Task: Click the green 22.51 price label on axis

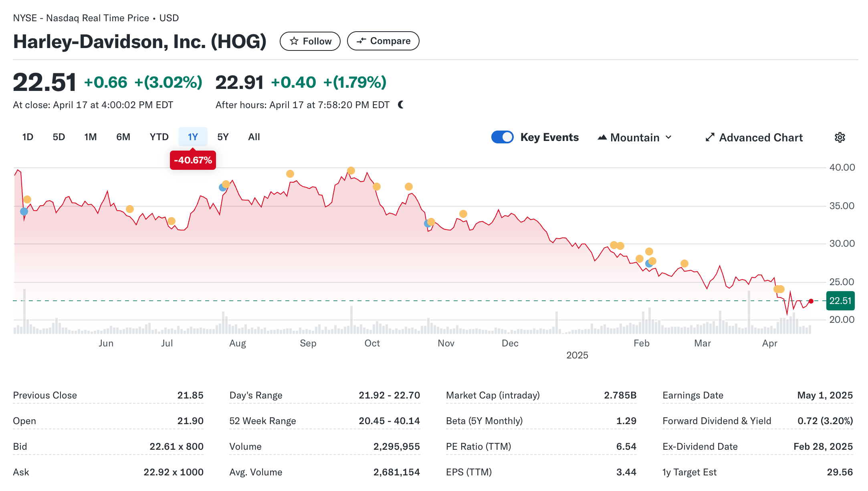Action: point(840,301)
